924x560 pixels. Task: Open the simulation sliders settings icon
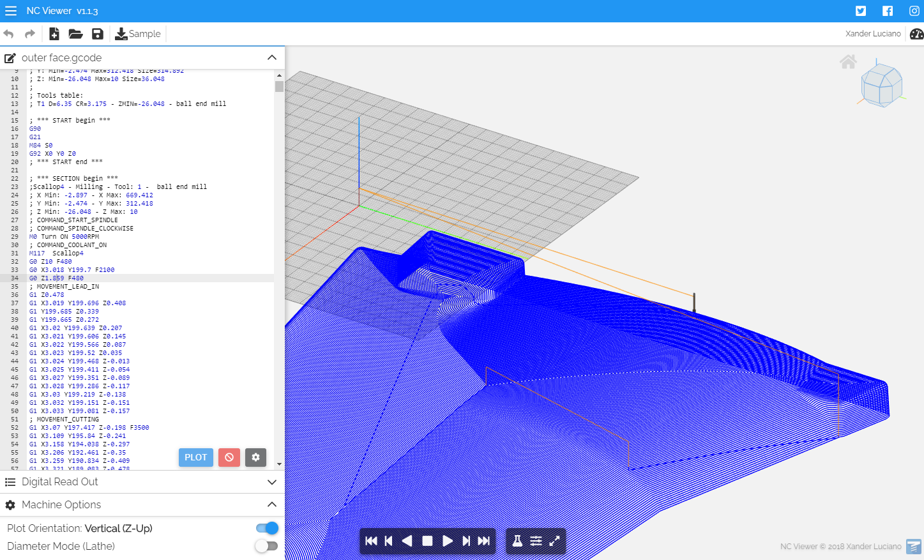[536, 541]
